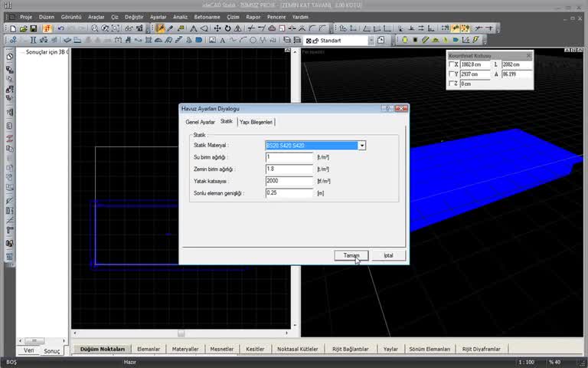Viewport: 588px width, 368px height.
Task: Click the 'Sonuçlar için 3B' tree item
Action: pyautogui.click(x=47, y=52)
